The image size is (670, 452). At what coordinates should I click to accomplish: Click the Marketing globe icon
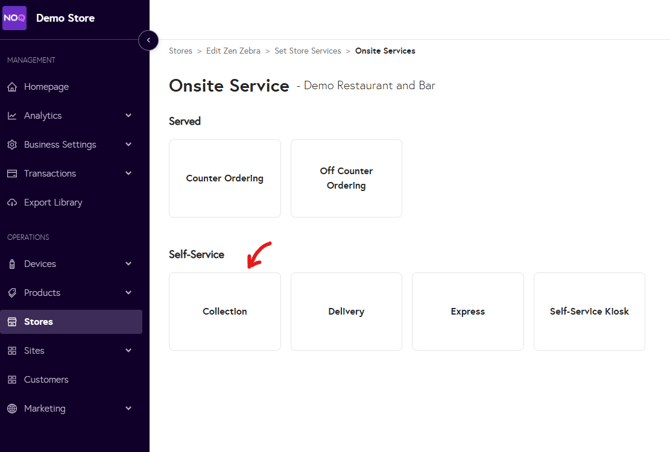12,409
